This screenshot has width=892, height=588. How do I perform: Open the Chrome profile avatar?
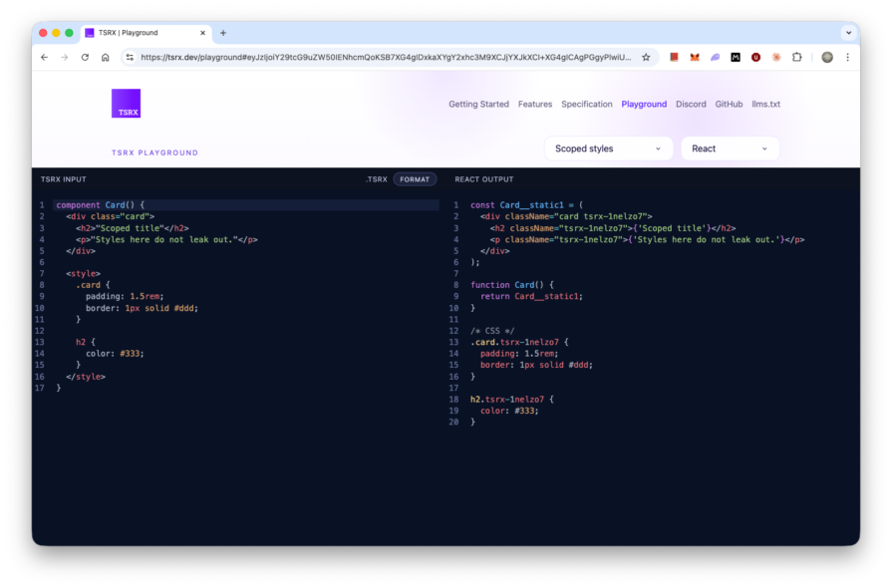click(827, 58)
